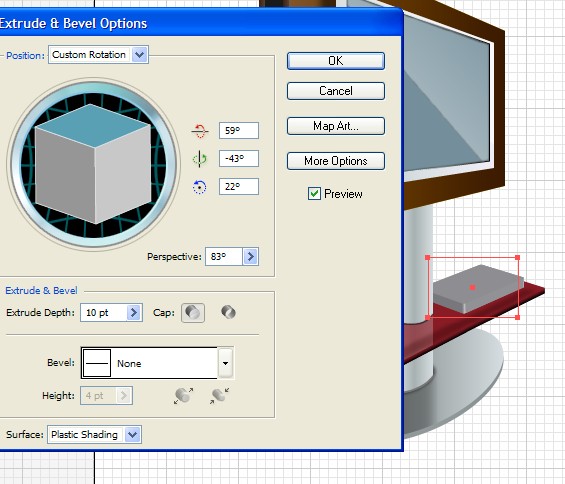
Task: Click OK to apply settings
Action: 336,61
